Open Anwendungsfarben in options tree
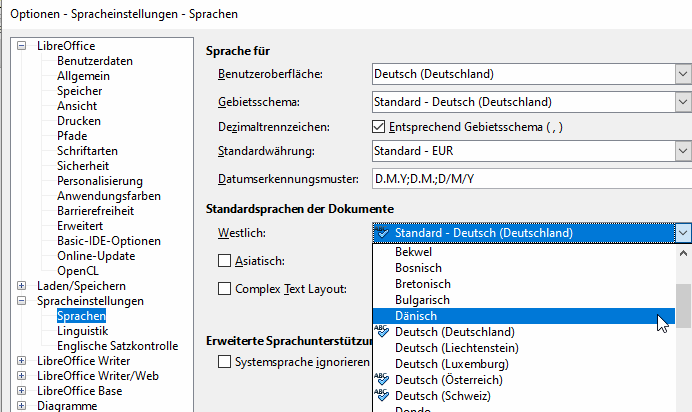The image size is (692, 412). pyautogui.click(x=109, y=196)
